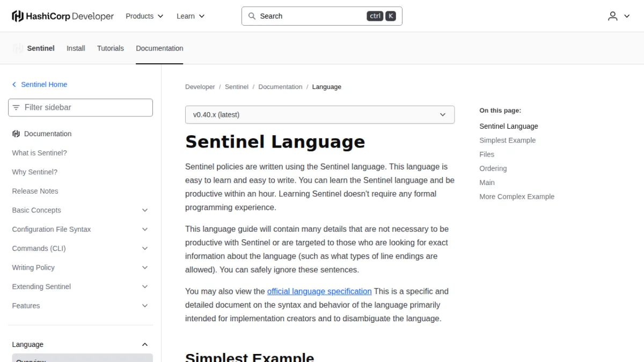Expand the Extending Sentinel sidebar section
The width and height of the screenshot is (644, 362).
coord(145,287)
